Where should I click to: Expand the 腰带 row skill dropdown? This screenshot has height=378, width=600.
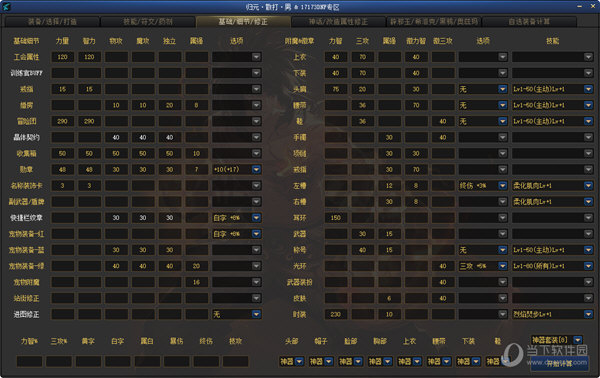pos(589,105)
